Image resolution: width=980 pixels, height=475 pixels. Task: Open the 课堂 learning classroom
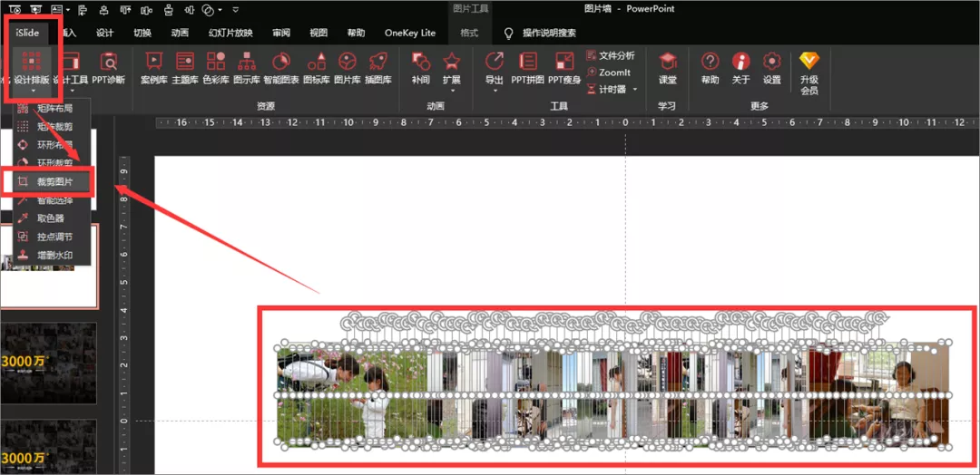point(668,69)
